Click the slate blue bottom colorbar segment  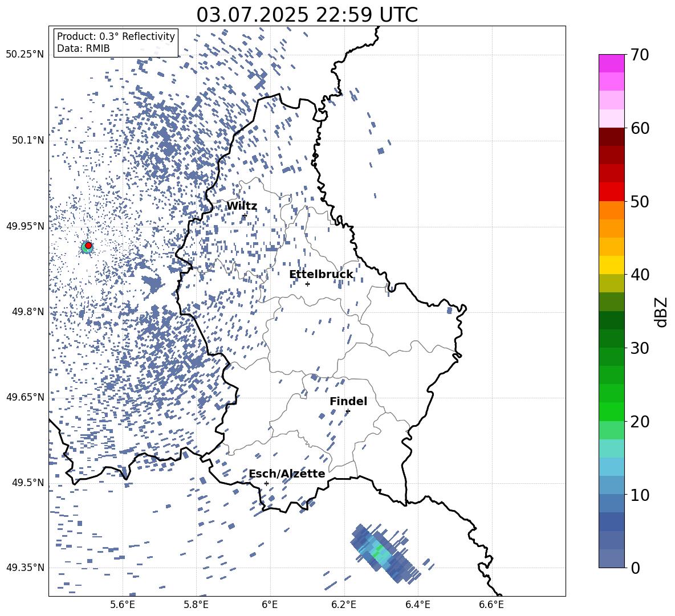tap(611, 558)
